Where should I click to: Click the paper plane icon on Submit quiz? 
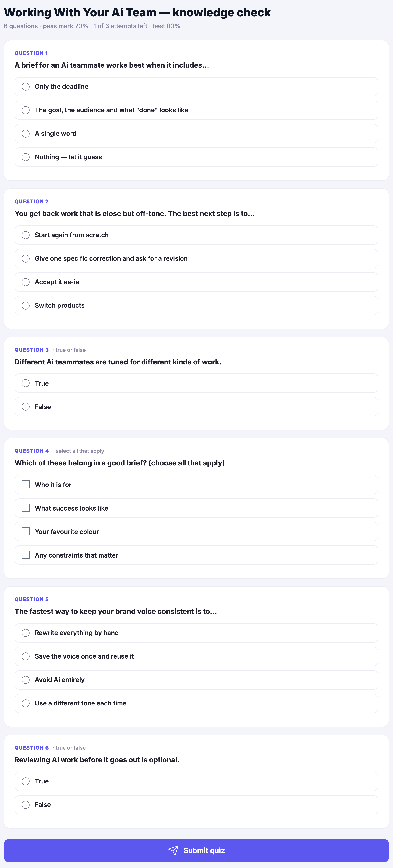point(173,850)
